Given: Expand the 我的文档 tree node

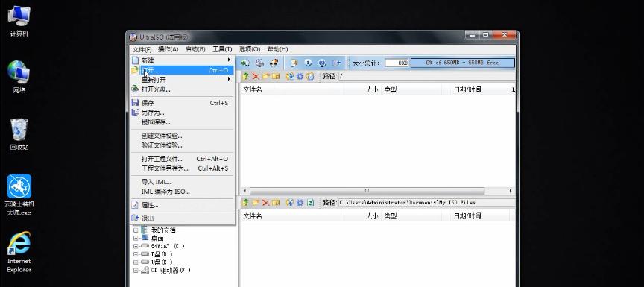Looking at the screenshot, I should (136, 230).
